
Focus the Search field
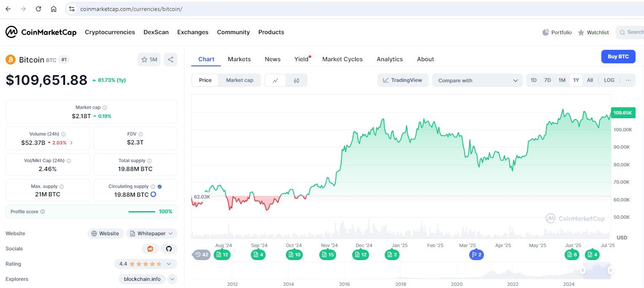(x=630, y=32)
